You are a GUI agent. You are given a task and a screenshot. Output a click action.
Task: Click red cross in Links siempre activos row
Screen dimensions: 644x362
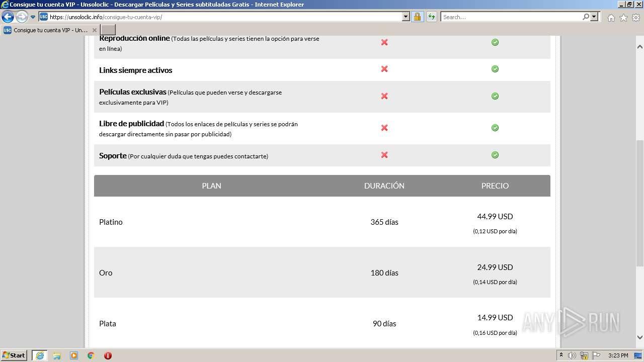[384, 69]
